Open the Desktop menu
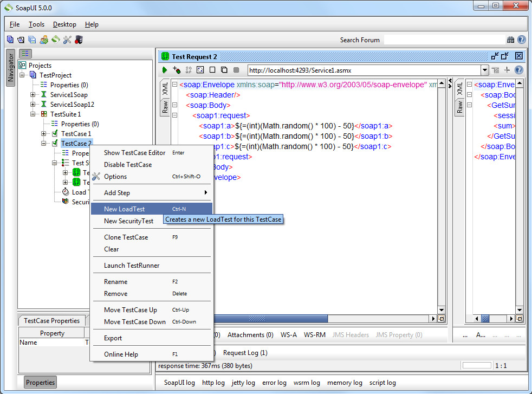532x394 pixels. [64, 24]
